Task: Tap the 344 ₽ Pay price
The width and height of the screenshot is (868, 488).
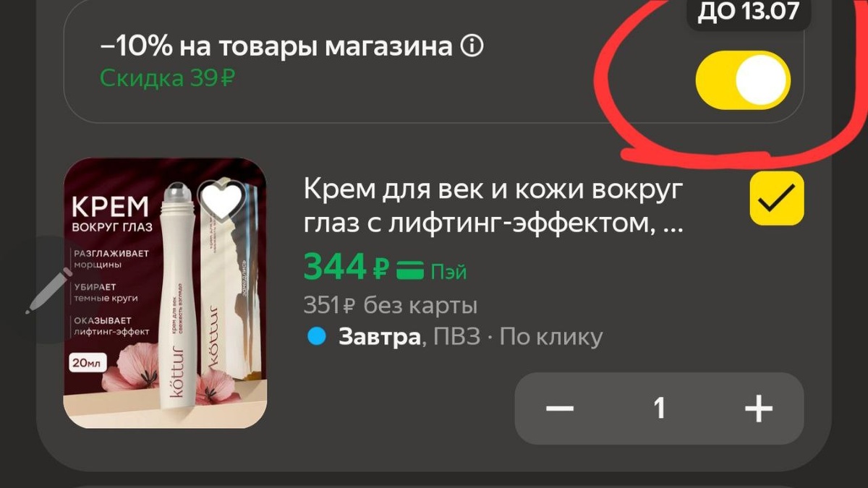Action: tap(346, 267)
